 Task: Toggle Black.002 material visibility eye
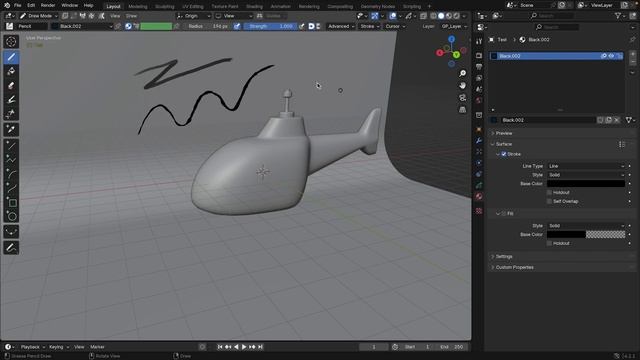tap(611, 56)
